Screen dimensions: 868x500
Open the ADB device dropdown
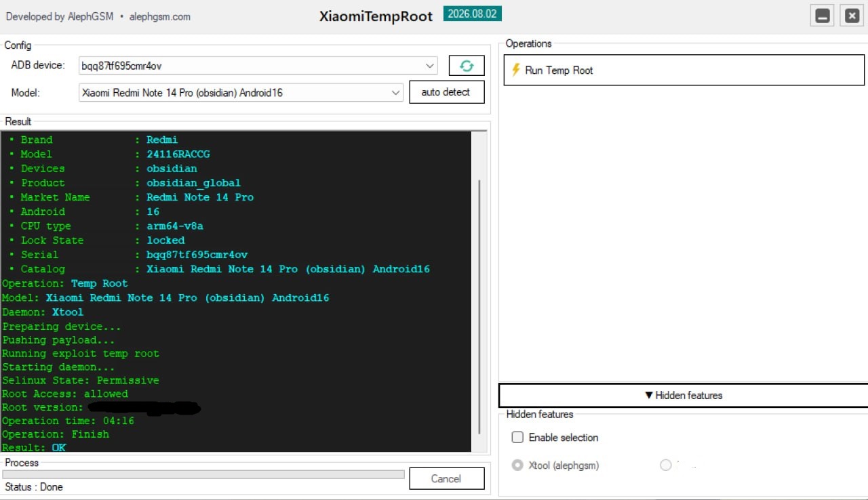(430, 66)
